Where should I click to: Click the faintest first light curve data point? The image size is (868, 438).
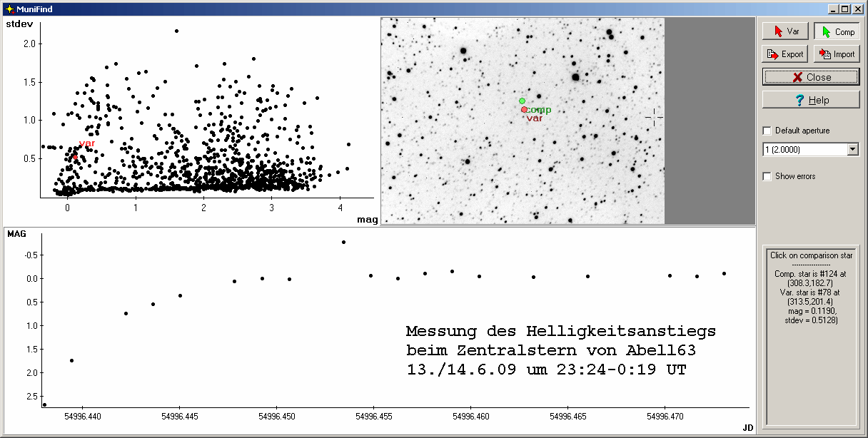(44, 404)
